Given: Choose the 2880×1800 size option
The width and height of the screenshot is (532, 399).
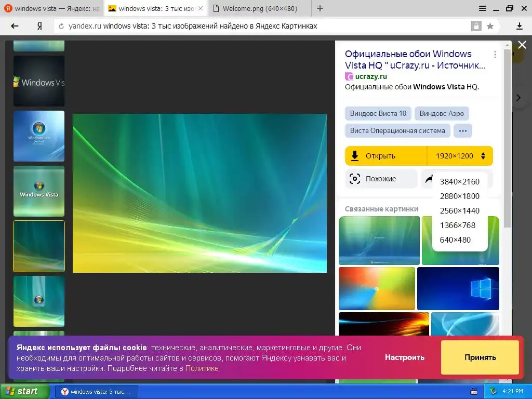Looking at the screenshot, I should (460, 196).
